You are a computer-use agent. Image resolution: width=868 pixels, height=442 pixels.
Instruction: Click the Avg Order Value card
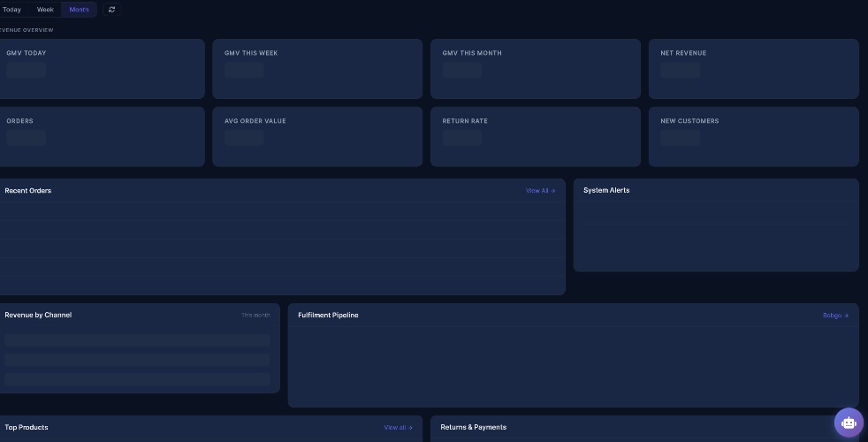click(x=317, y=137)
